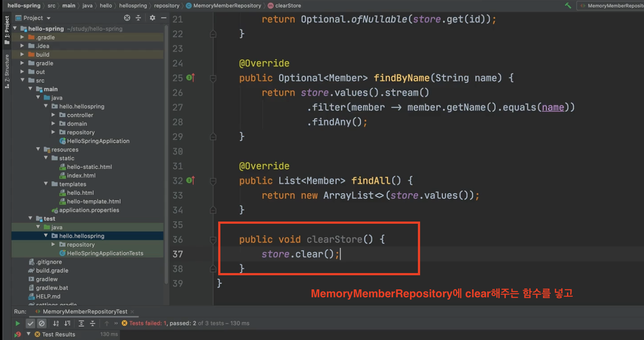This screenshot has height=340, width=644.
Task: Open the Z: Structure tool window tab
Action: coord(7,71)
